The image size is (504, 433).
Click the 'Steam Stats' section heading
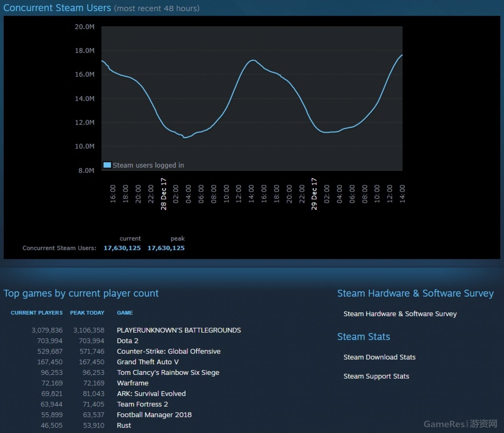coord(363,336)
